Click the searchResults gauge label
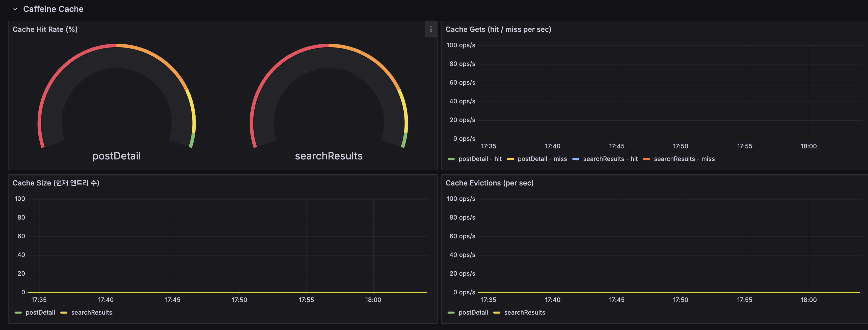 329,156
